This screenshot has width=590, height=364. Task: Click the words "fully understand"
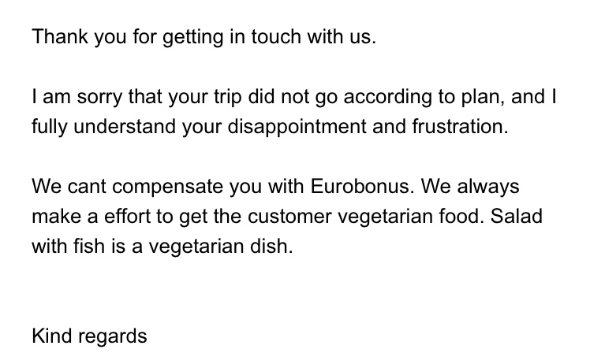[x=93, y=127]
